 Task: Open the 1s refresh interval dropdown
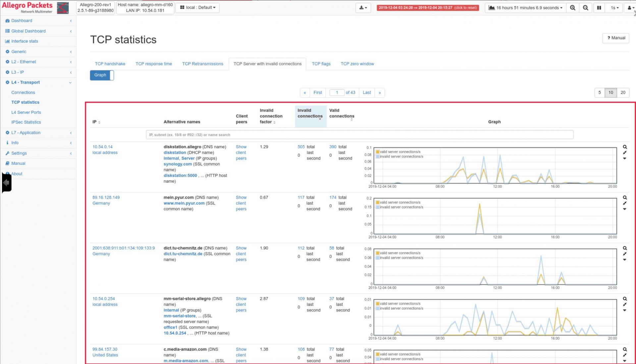[x=614, y=7]
